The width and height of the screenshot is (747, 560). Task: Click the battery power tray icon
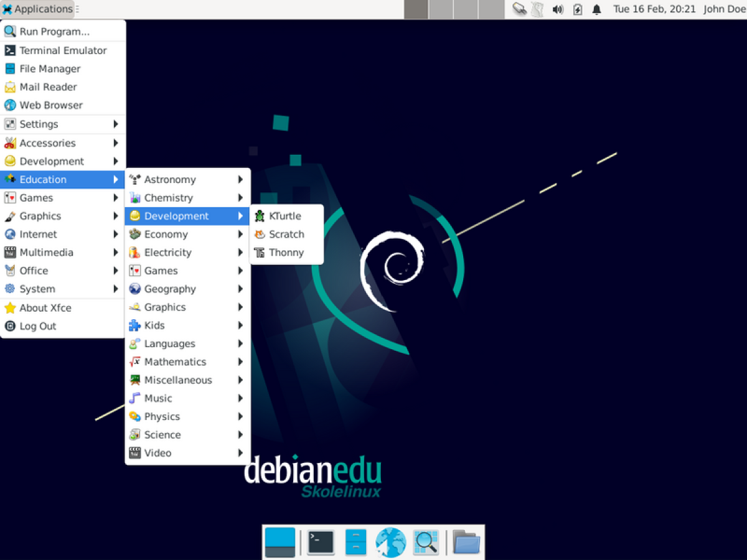pyautogui.click(x=578, y=9)
